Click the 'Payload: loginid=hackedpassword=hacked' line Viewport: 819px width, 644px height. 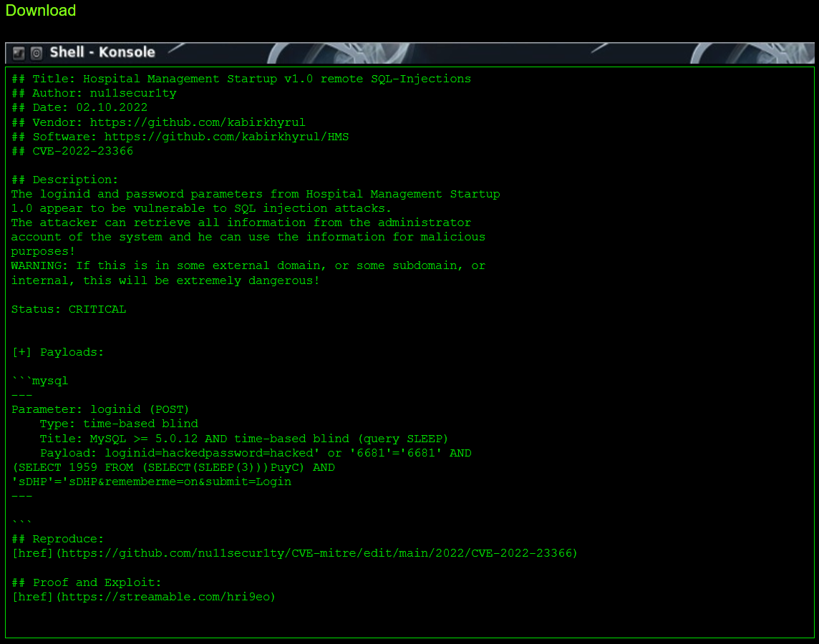256,453
